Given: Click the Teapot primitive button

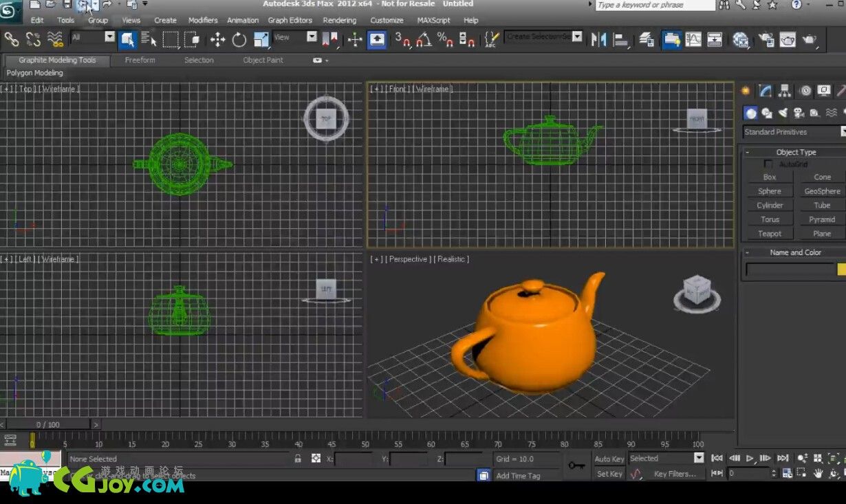Looking at the screenshot, I should click(x=770, y=234).
